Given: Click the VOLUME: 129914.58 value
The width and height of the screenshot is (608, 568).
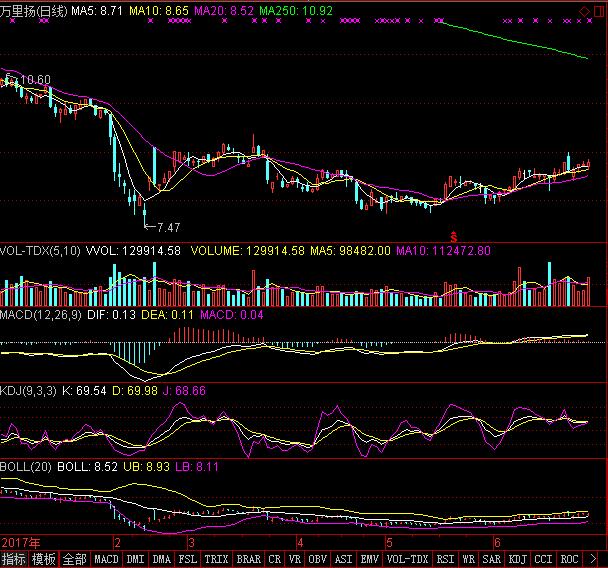Looking at the screenshot, I should [248, 251].
